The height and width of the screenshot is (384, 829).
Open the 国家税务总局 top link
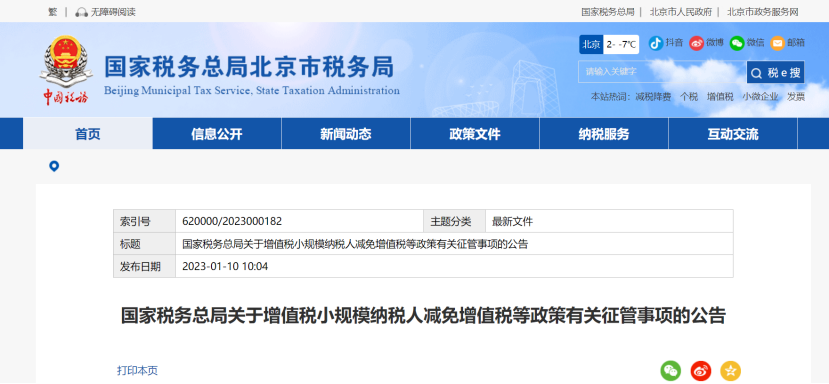click(608, 12)
